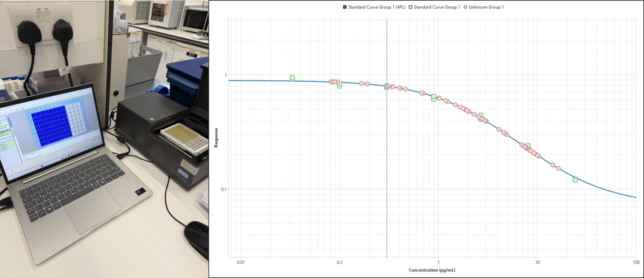This screenshot has width=644, height=278.
Task: Select the last pink unknown sample point
Action: [558, 168]
